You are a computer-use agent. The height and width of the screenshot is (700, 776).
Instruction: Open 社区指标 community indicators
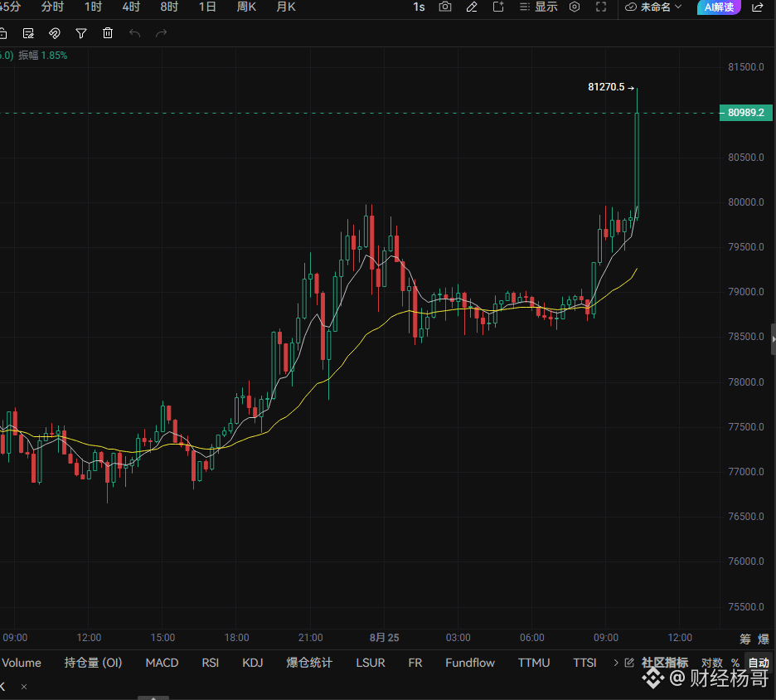click(665, 663)
